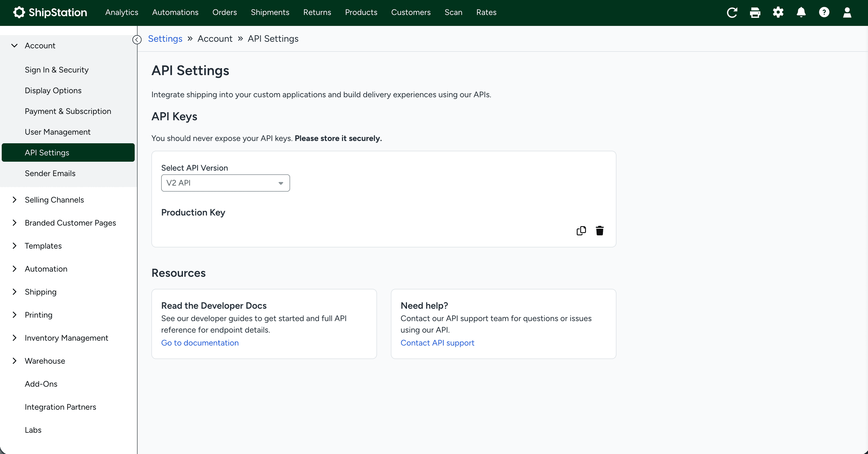Open Integration Partners page
The width and height of the screenshot is (868, 454).
pos(60,407)
